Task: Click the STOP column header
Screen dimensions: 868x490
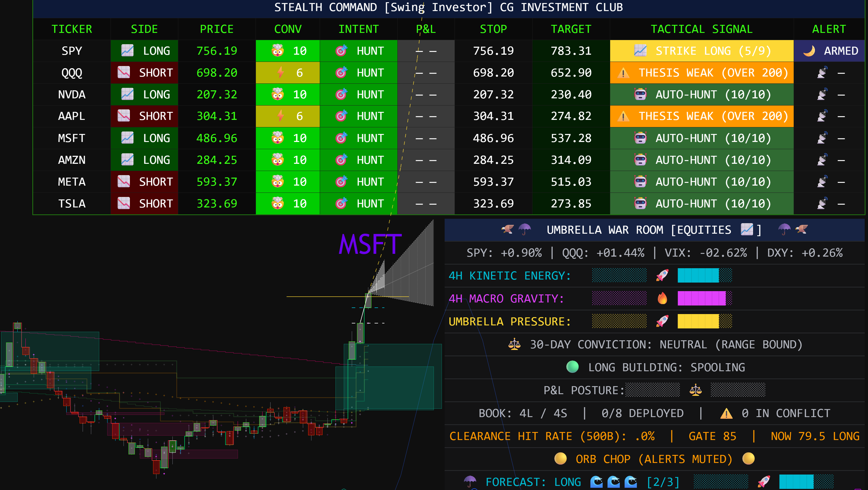Action: coord(493,29)
